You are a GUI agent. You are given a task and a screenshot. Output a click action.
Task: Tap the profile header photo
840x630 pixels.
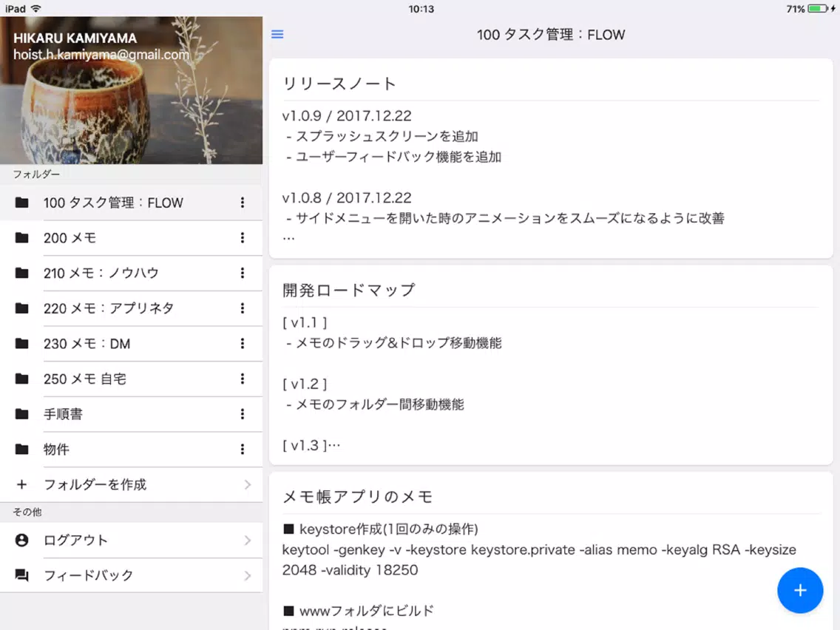(x=132, y=90)
